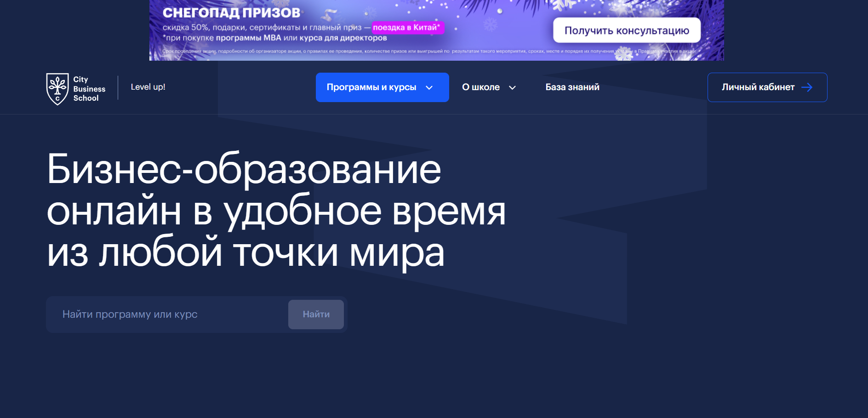Click the Level up! tagline link
868x418 pixels.
[x=148, y=87]
